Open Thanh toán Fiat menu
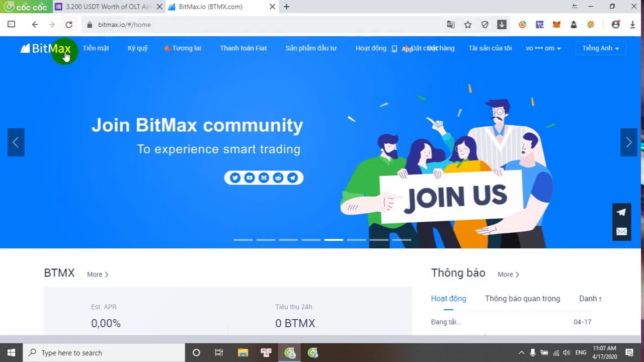 244,48
